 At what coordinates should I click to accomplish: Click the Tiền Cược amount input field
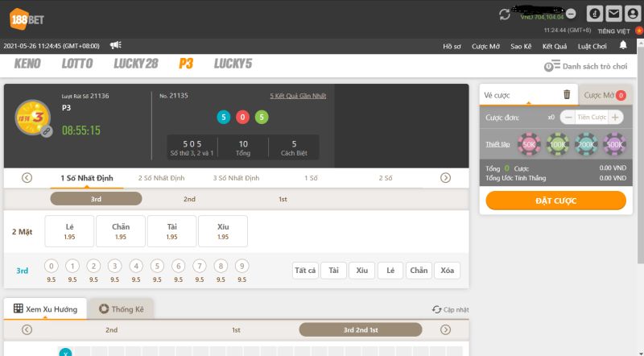[592, 118]
